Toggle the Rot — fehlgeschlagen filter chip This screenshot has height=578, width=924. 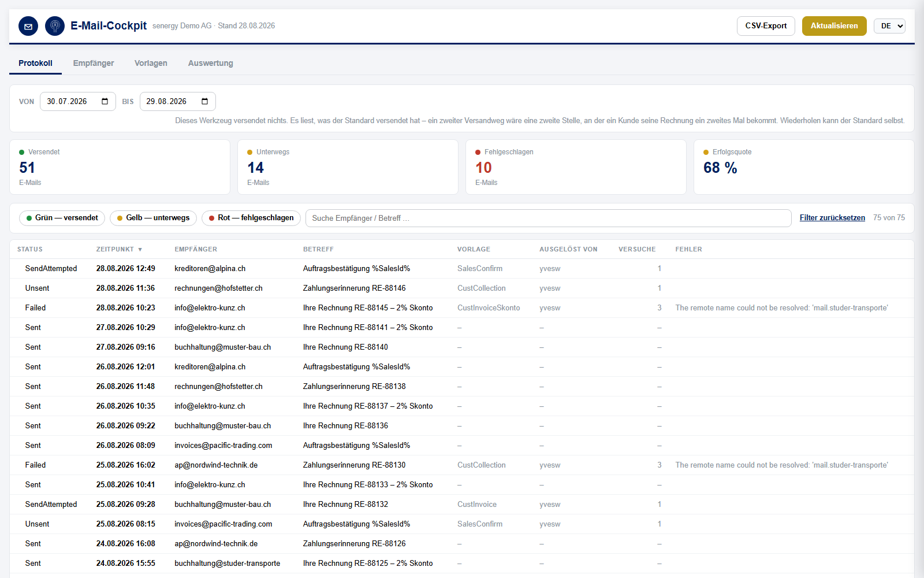251,218
